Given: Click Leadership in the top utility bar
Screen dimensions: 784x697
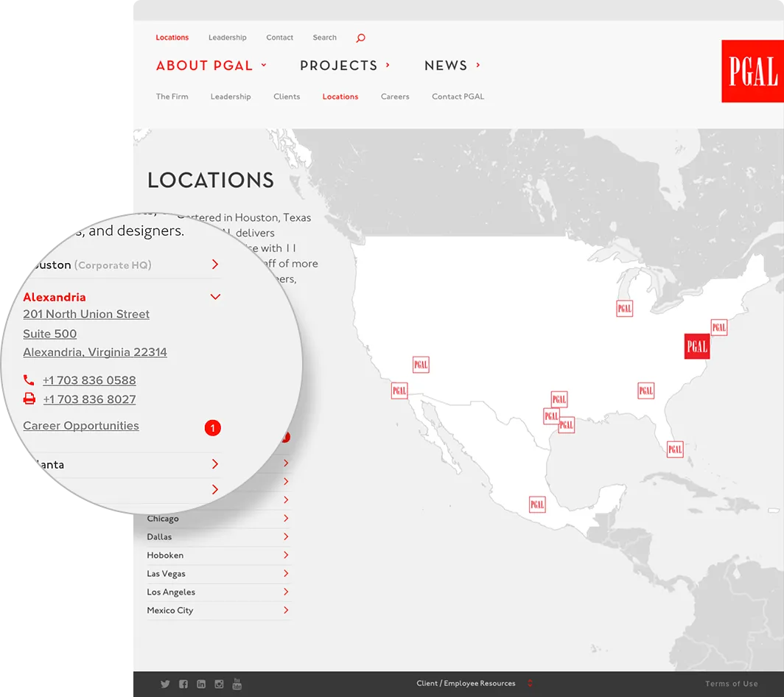Looking at the screenshot, I should tap(228, 38).
